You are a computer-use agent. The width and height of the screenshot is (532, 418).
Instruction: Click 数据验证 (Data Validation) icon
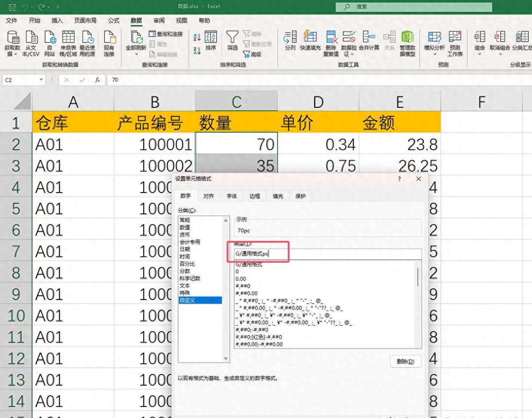click(x=349, y=38)
